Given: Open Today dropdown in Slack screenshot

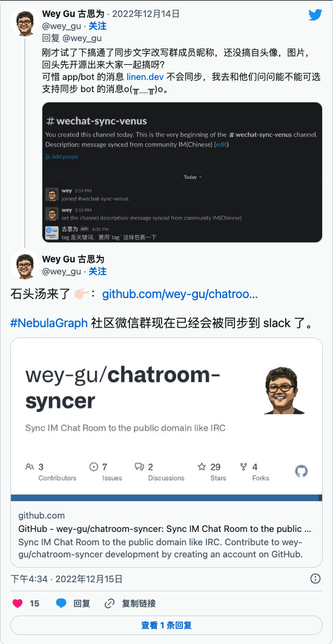Looking at the screenshot, I should [192, 177].
